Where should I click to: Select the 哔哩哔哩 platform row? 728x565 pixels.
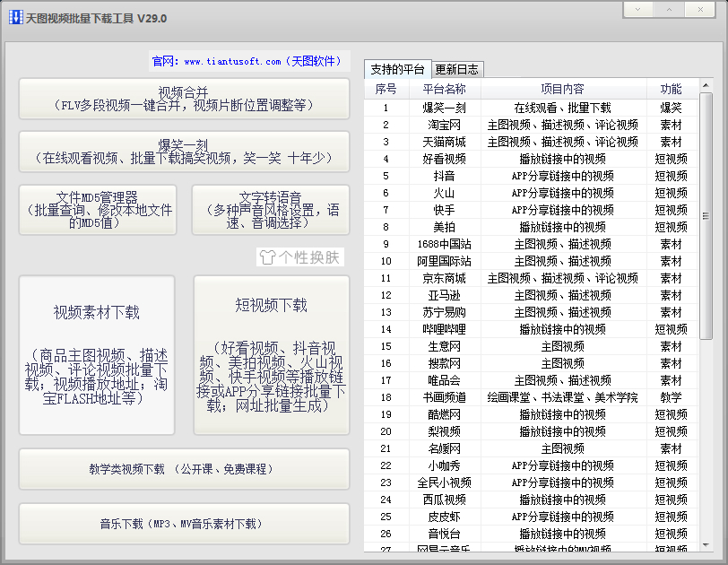click(x=442, y=329)
